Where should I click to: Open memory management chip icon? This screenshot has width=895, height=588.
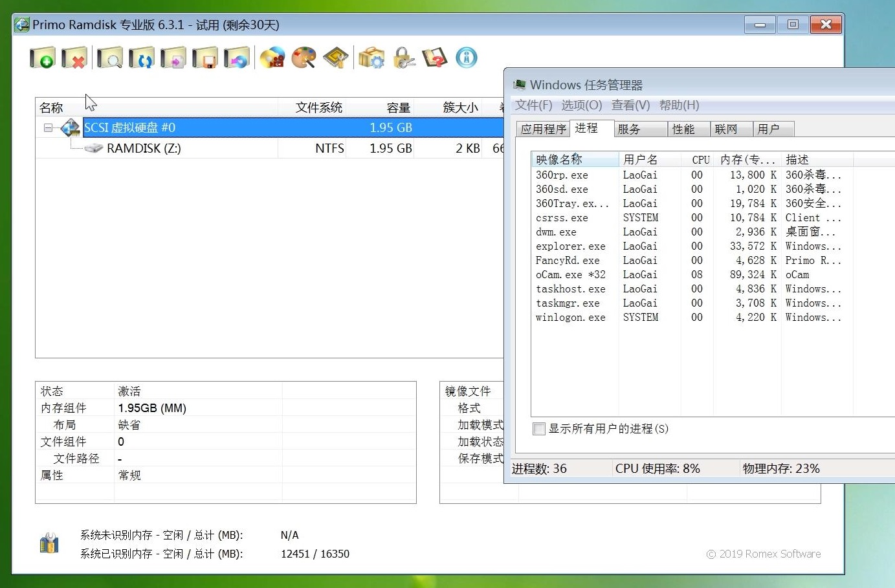pyautogui.click(x=336, y=58)
